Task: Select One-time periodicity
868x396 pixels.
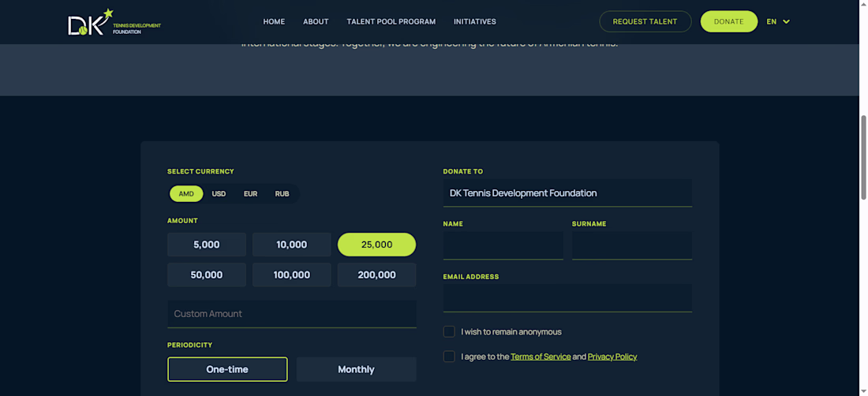Action: click(227, 369)
